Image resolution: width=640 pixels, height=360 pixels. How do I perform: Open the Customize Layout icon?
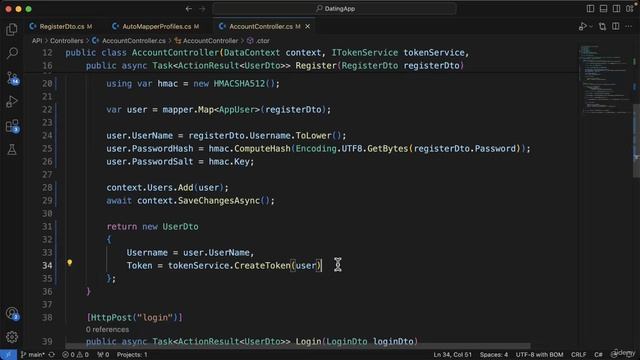click(x=630, y=9)
